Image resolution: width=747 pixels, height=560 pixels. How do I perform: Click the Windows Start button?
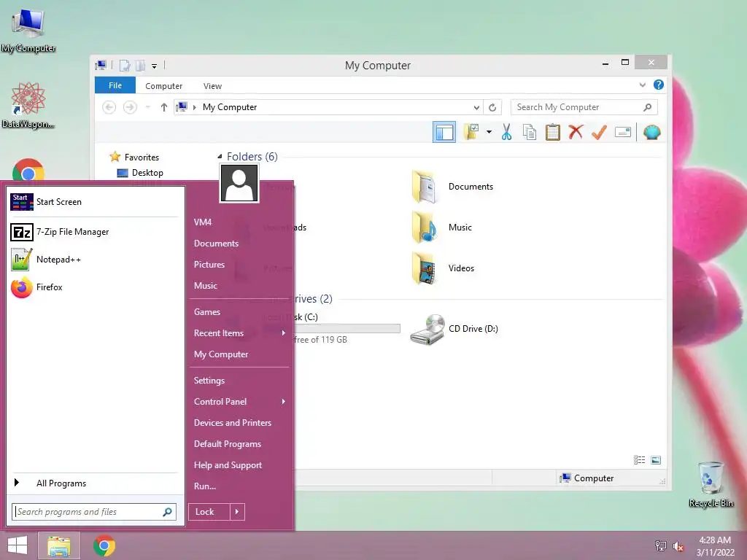[18, 545]
